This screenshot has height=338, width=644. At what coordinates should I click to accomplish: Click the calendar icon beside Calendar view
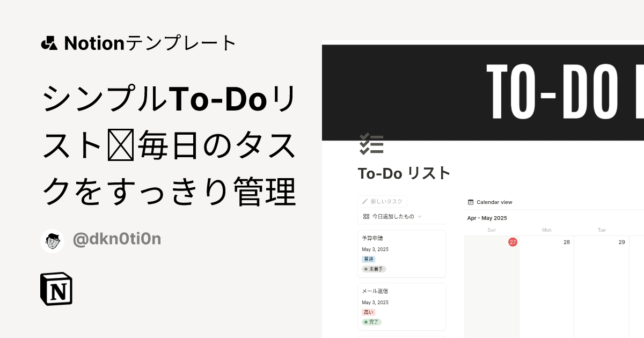[x=471, y=202]
